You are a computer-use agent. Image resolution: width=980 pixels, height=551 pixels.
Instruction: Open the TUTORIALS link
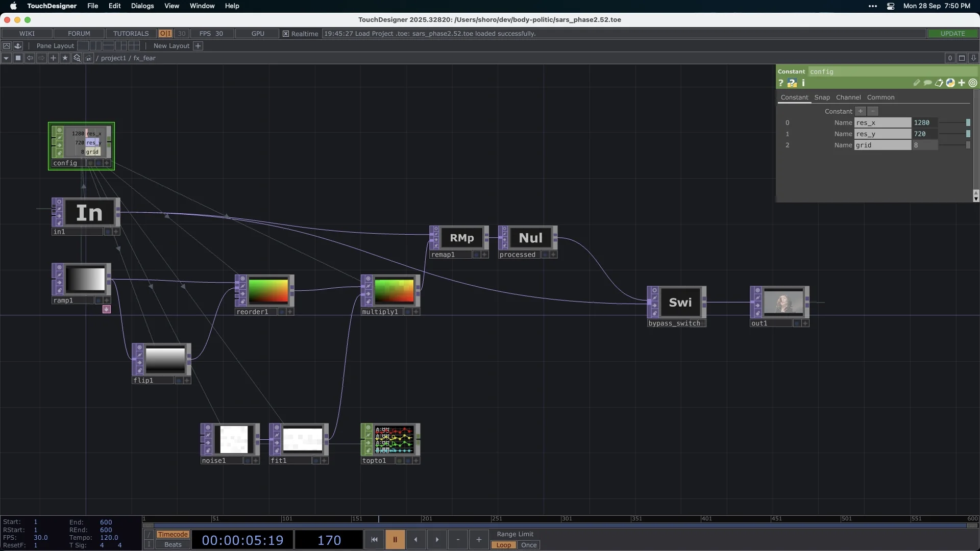point(131,34)
